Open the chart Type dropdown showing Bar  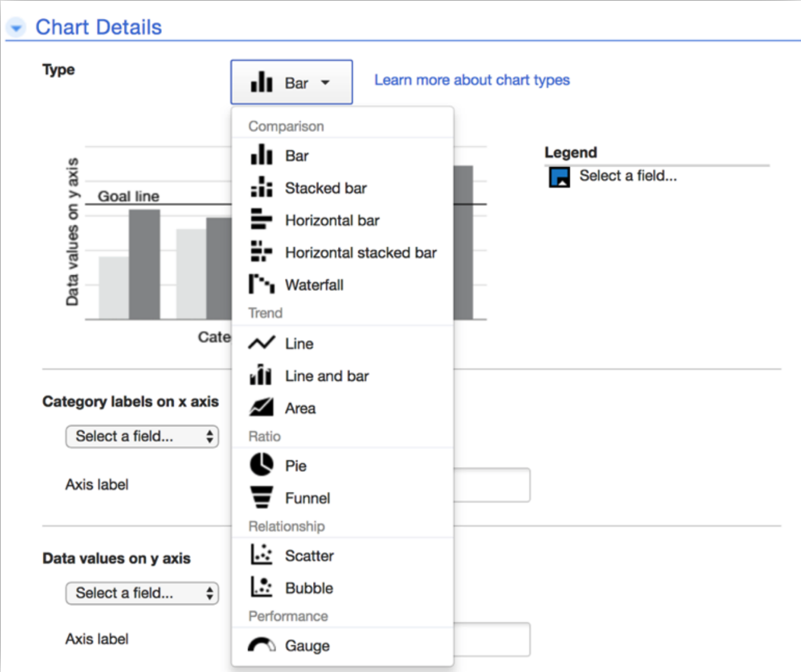pyautogui.click(x=291, y=82)
